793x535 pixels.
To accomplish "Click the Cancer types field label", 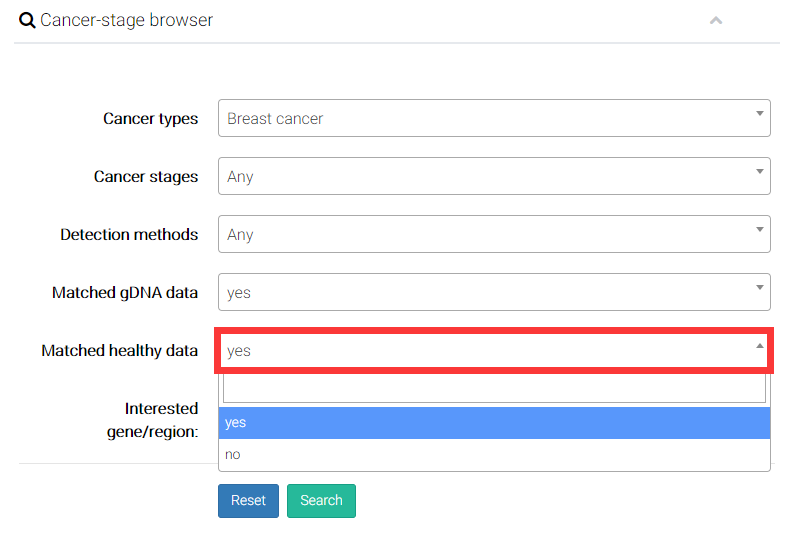I will pos(150,118).
